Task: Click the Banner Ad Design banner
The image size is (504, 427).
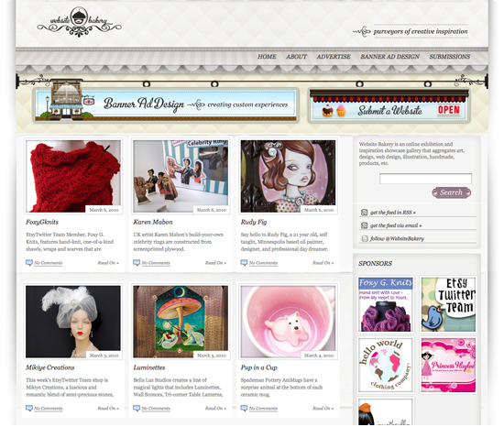Action: click(166, 105)
